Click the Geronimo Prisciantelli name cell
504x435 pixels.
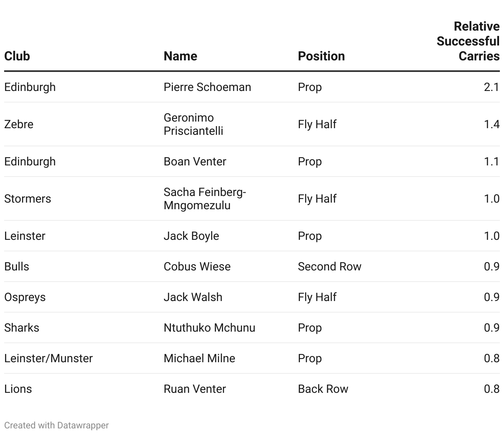click(x=193, y=124)
